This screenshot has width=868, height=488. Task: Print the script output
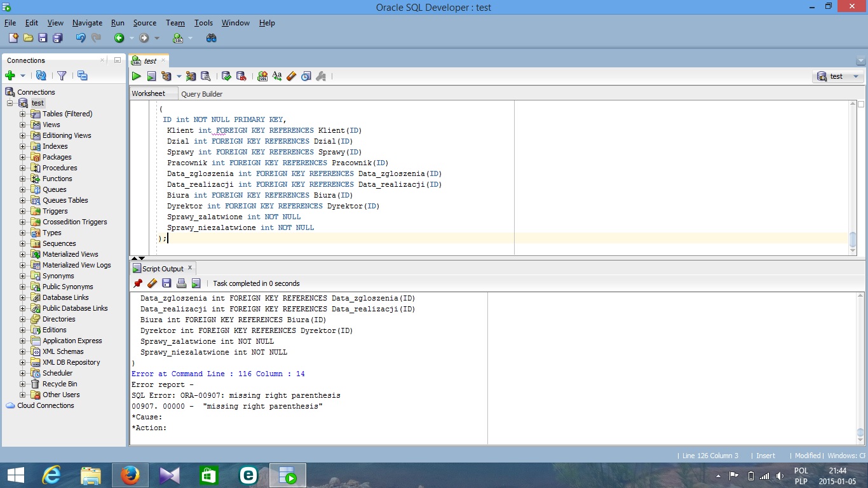click(x=181, y=283)
